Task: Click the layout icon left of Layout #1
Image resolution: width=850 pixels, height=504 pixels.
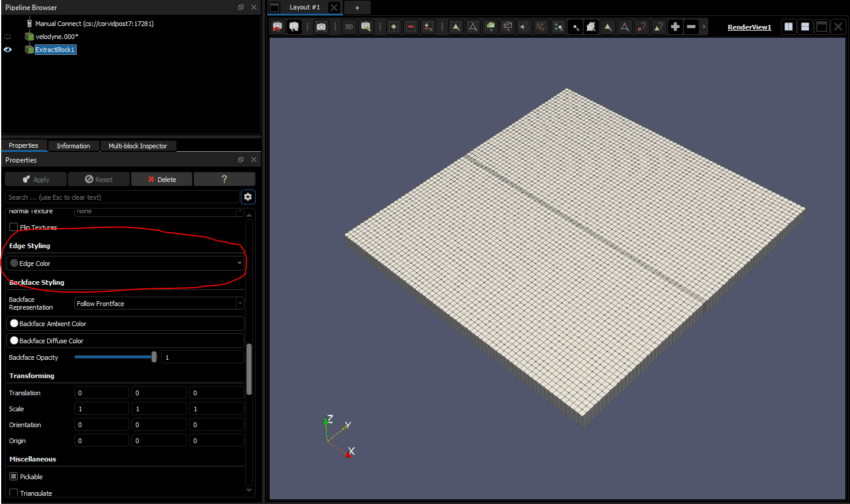Action: point(275,8)
